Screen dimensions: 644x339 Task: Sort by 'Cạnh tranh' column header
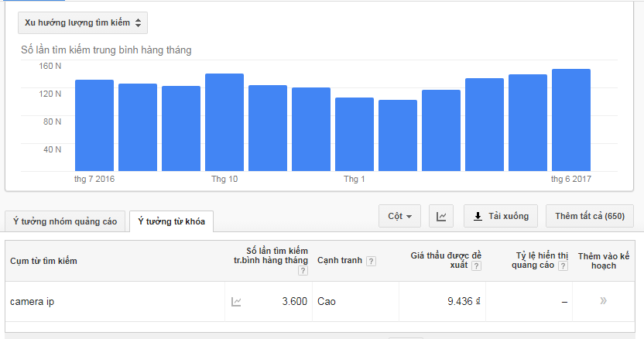click(x=339, y=261)
